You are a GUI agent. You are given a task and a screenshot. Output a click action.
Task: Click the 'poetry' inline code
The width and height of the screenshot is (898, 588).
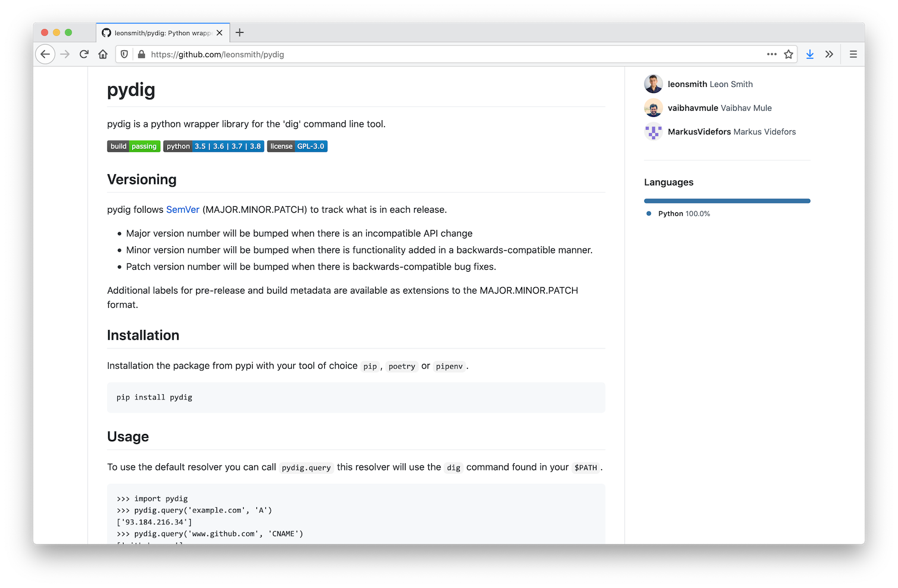[402, 366]
